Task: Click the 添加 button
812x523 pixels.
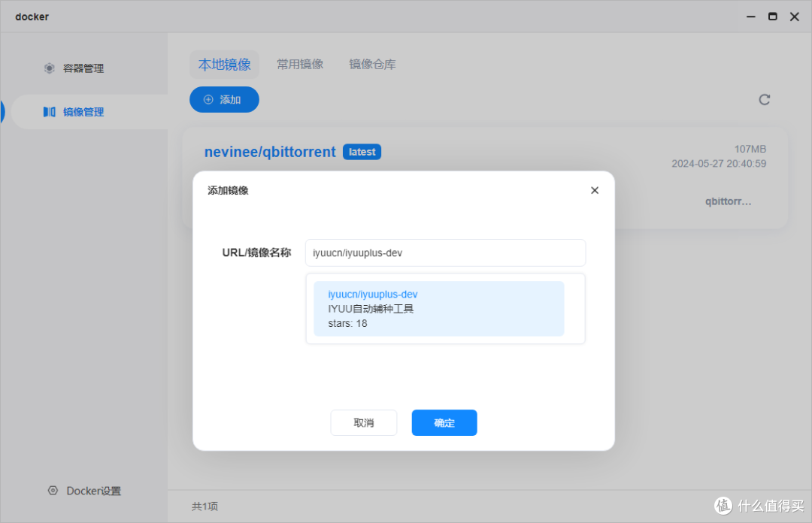Action: pyautogui.click(x=224, y=99)
